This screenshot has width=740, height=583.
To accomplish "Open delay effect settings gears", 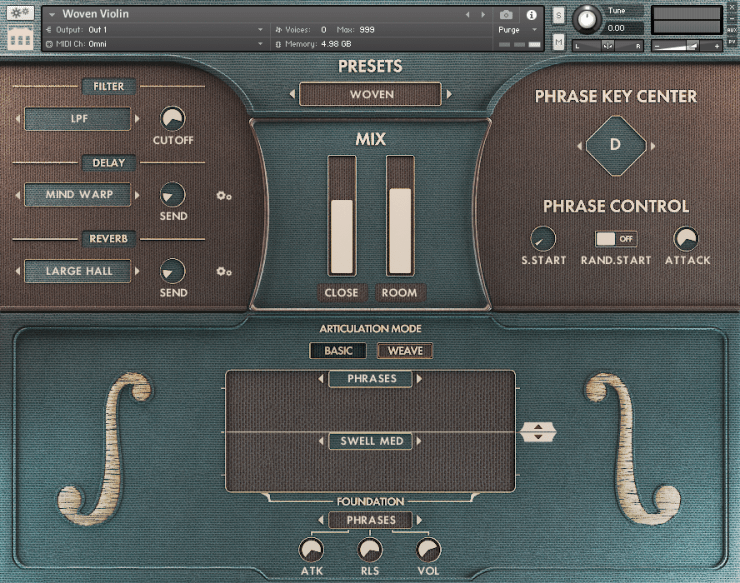I will [224, 196].
